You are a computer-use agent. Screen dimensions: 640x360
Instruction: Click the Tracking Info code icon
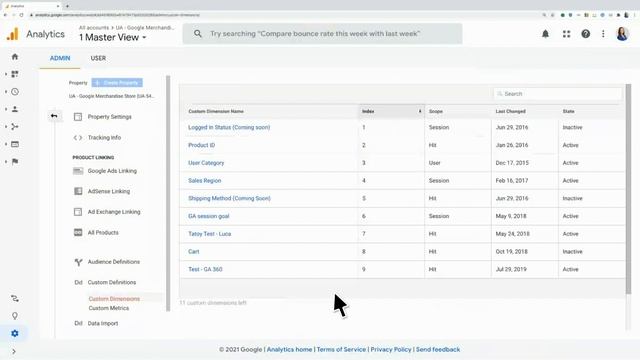pyautogui.click(x=78, y=138)
